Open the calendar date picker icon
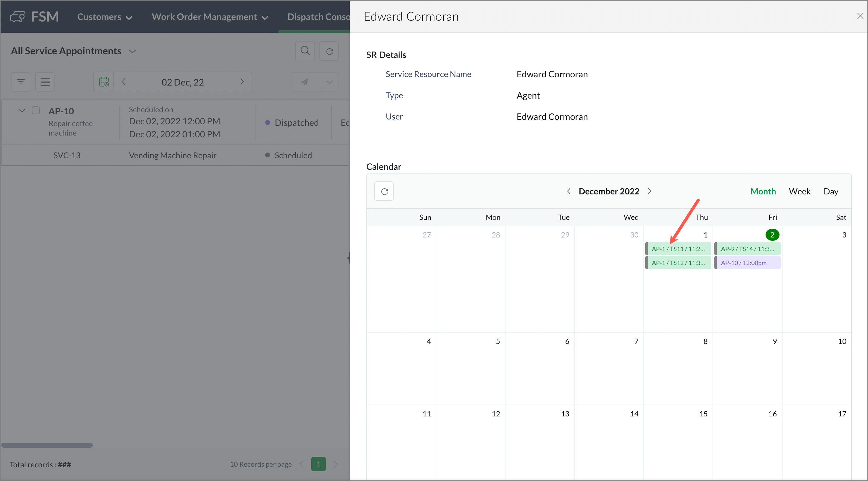The image size is (868, 481). tap(104, 82)
